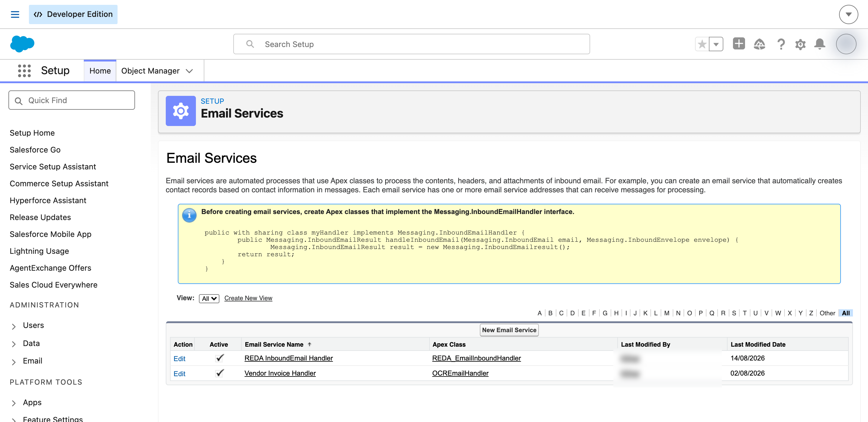The width and height of the screenshot is (868, 422).
Task: Click the Create New View link
Action: (x=248, y=298)
